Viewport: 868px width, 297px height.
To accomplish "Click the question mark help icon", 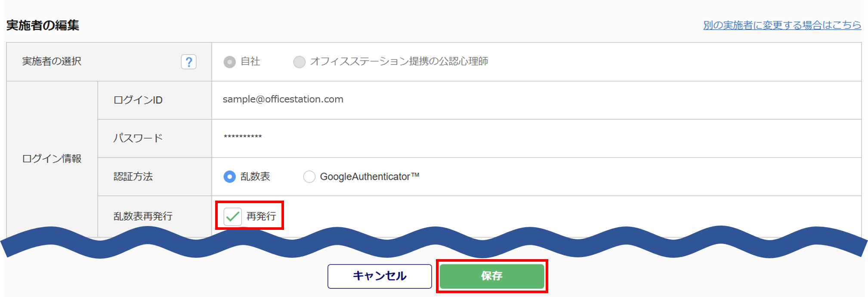I will (x=188, y=62).
